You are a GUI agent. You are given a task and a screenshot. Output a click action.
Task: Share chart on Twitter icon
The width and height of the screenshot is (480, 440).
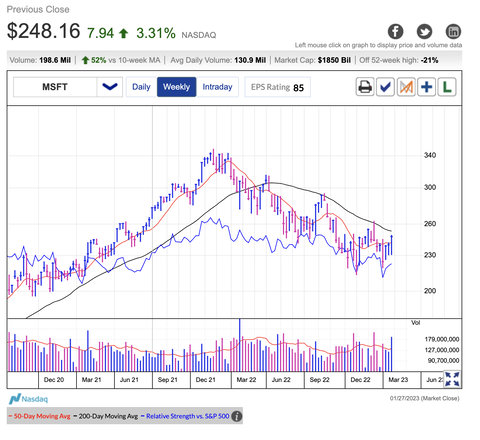click(x=424, y=32)
